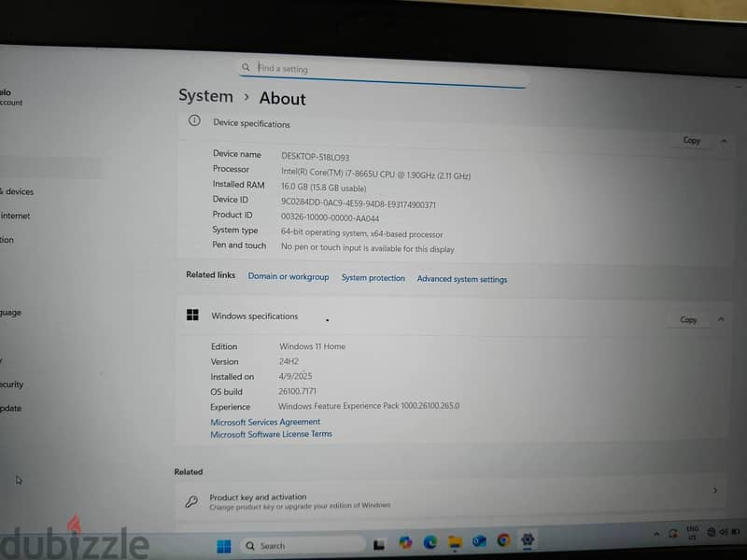Click the battery icon in system tray

point(736,531)
